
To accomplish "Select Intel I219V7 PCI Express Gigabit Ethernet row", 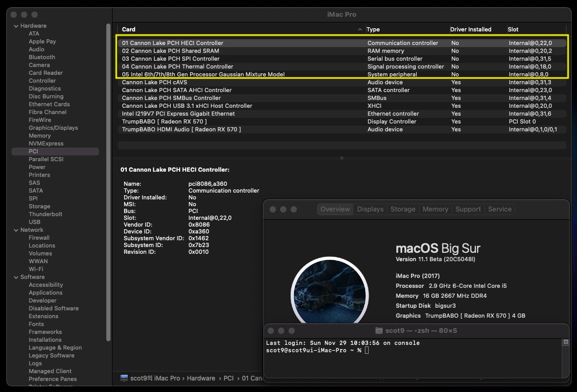I will point(342,114).
